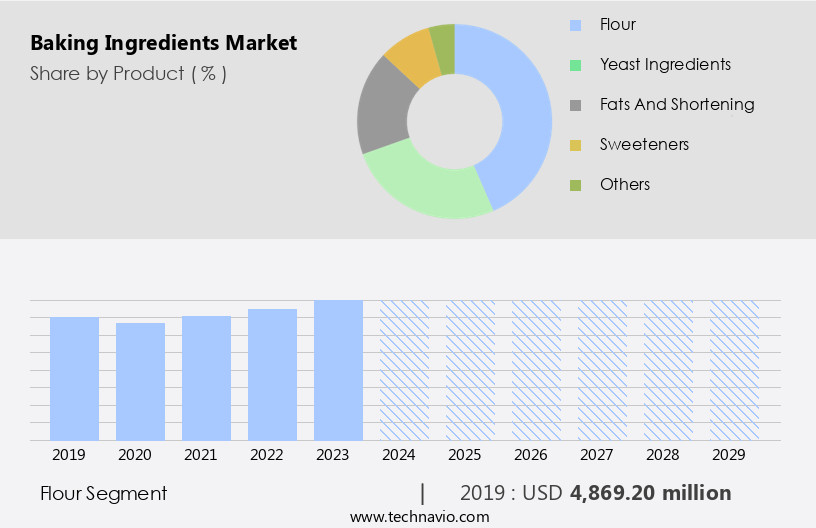Open the www.technavio.com link

(419, 517)
